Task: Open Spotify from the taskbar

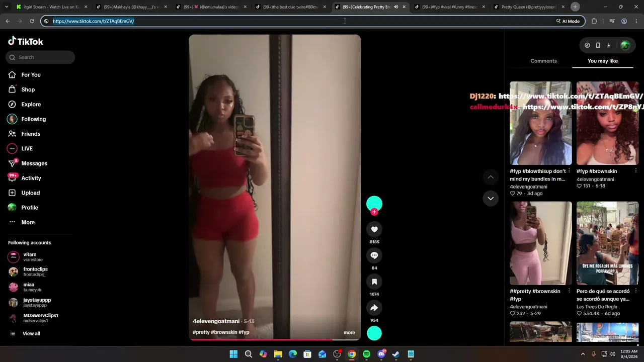Action: (367, 354)
